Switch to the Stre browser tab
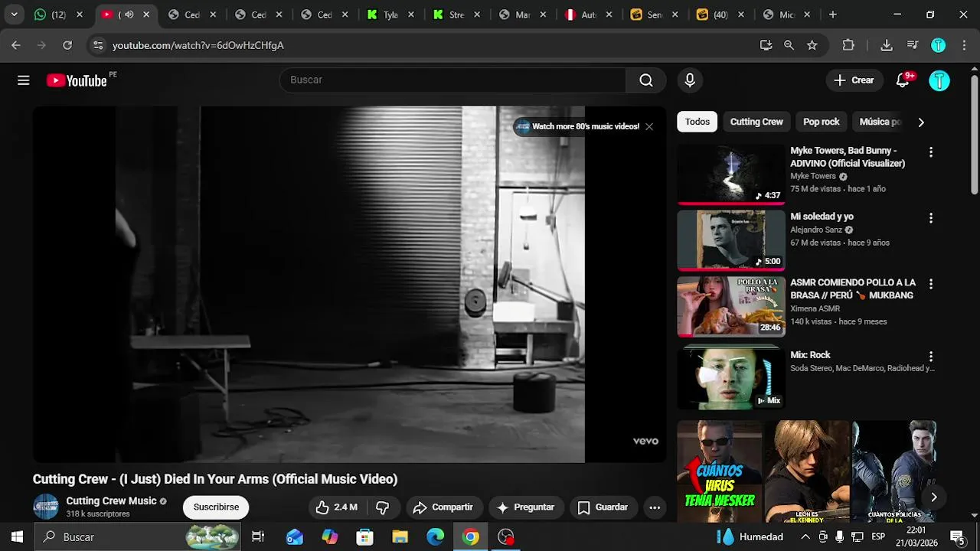The width and height of the screenshot is (980, 551). (x=457, y=15)
